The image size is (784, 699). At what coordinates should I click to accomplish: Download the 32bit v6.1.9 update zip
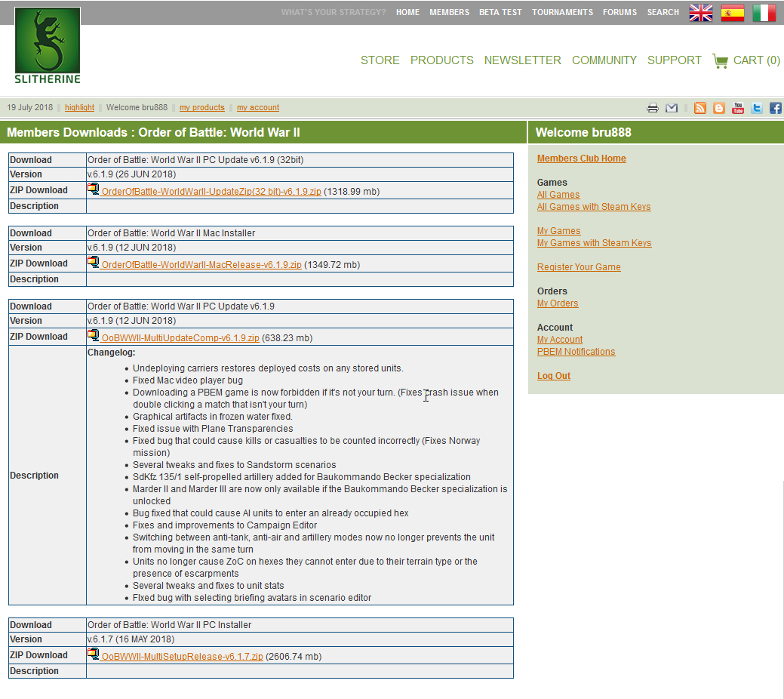(211, 192)
